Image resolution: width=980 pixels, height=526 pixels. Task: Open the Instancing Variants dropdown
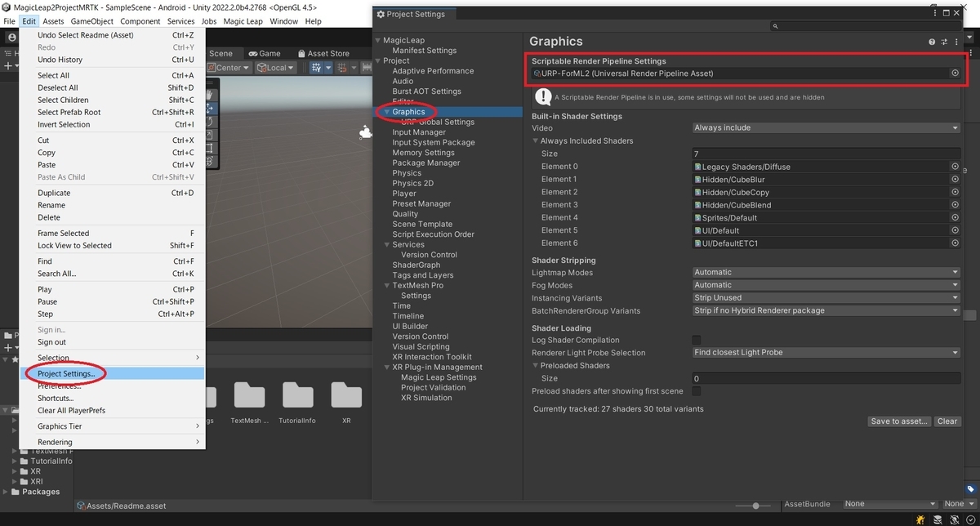826,298
